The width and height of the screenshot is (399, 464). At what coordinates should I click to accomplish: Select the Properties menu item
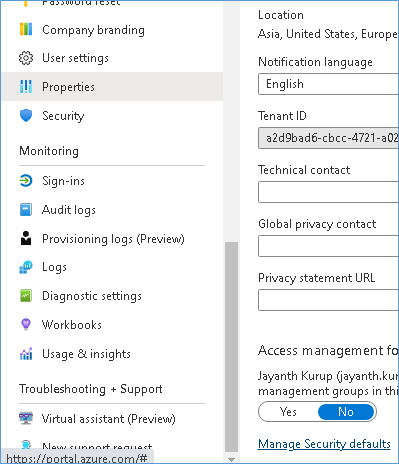click(112, 87)
